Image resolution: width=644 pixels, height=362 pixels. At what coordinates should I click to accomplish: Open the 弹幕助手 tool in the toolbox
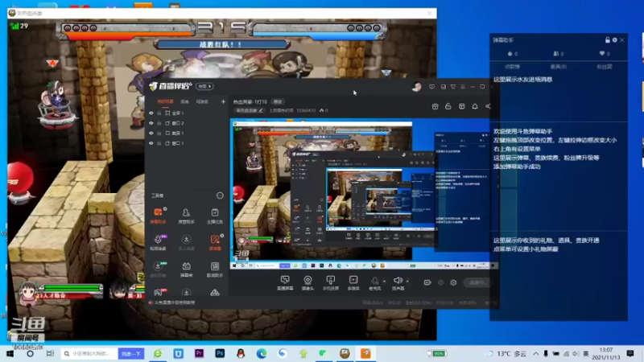(x=158, y=216)
